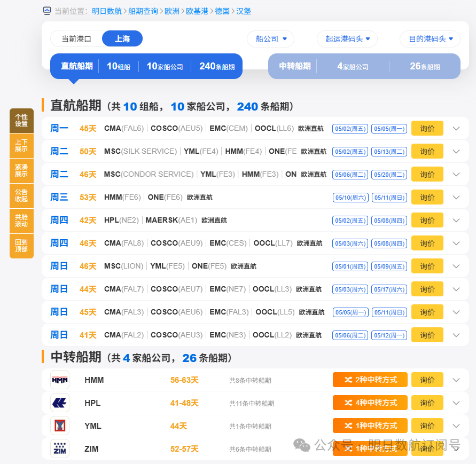Open 德国 breadcrumb link
Image resolution: width=476 pixels, height=464 pixels.
[x=222, y=11]
